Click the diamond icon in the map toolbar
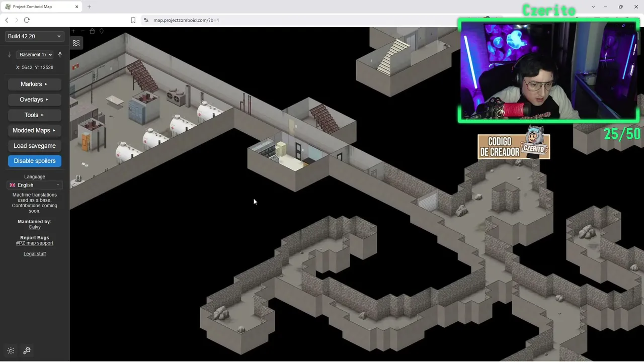Image resolution: width=644 pixels, height=362 pixels. pos(101,31)
